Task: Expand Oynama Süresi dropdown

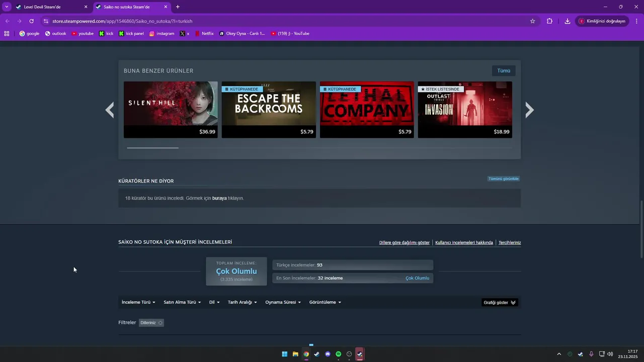Action: click(x=283, y=302)
